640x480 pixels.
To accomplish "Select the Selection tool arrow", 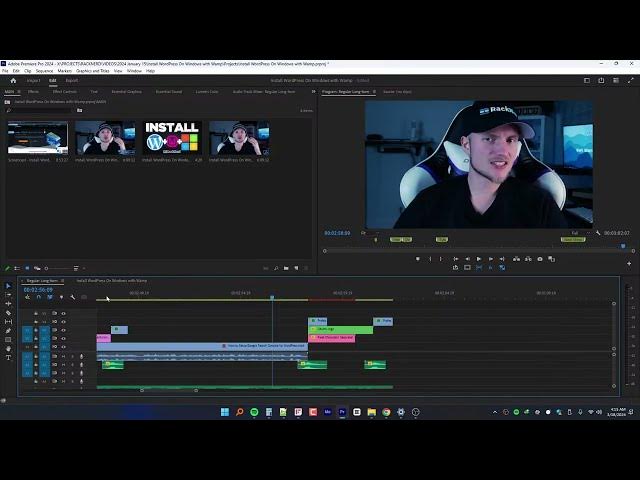I will click(x=9, y=286).
